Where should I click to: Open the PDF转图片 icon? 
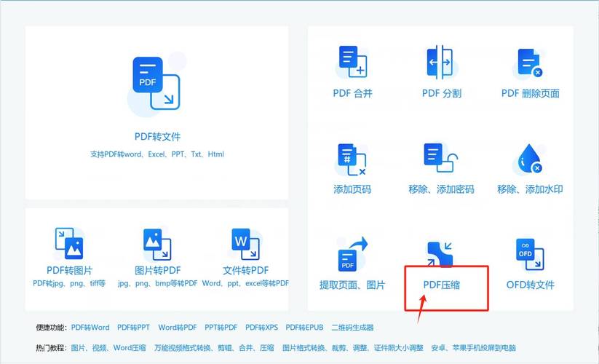[x=69, y=243]
